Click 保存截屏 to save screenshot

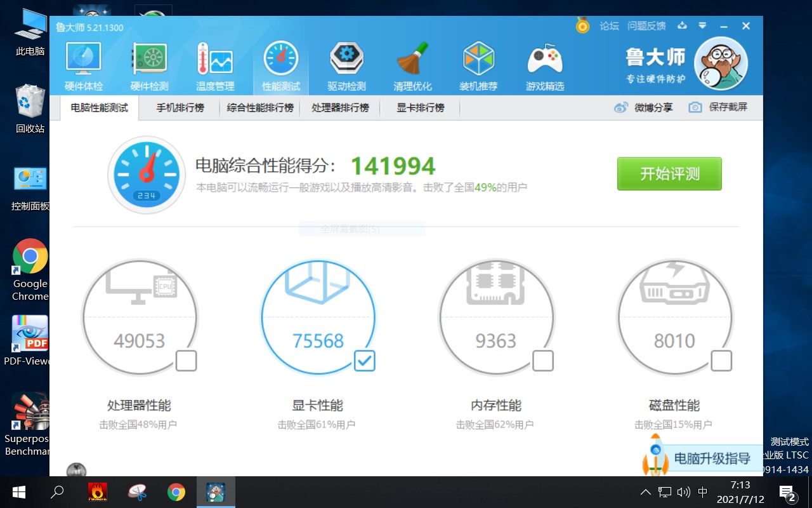tap(718, 107)
